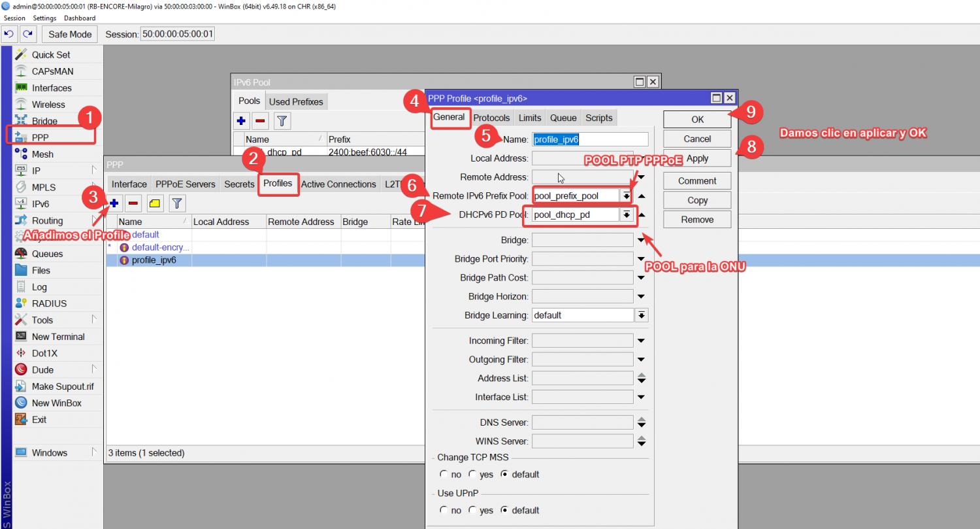Switch to PPPoE Servers tab
980x529 pixels.
tap(186, 184)
